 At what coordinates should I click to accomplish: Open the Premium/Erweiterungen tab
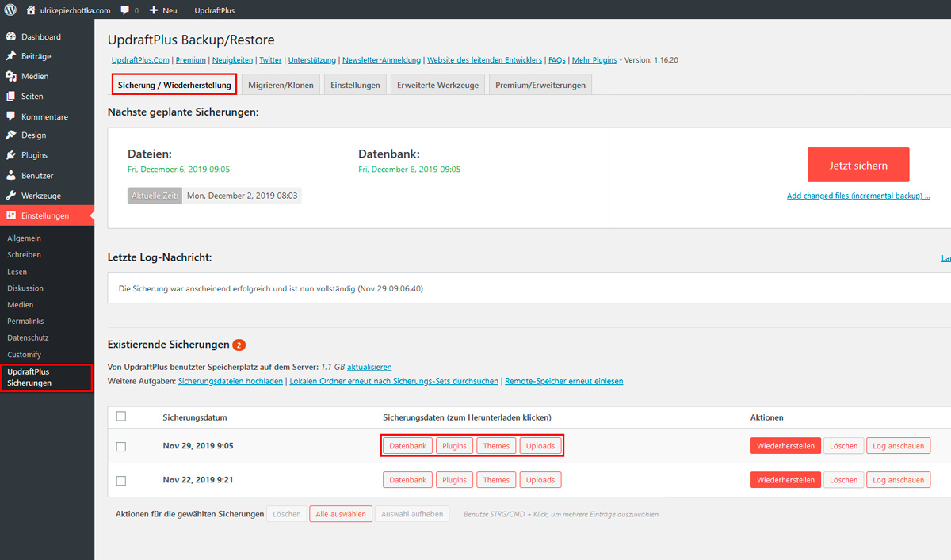540,85
